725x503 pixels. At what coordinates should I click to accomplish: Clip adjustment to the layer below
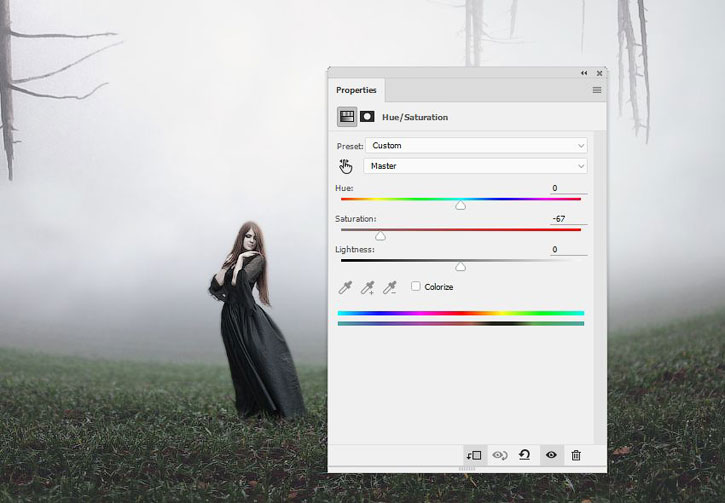click(x=474, y=455)
